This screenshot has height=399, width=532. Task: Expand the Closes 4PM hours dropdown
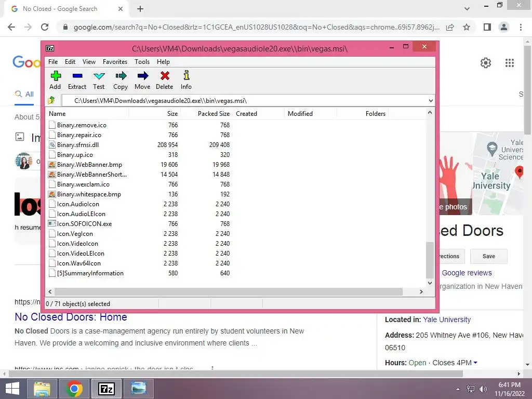[475, 363]
